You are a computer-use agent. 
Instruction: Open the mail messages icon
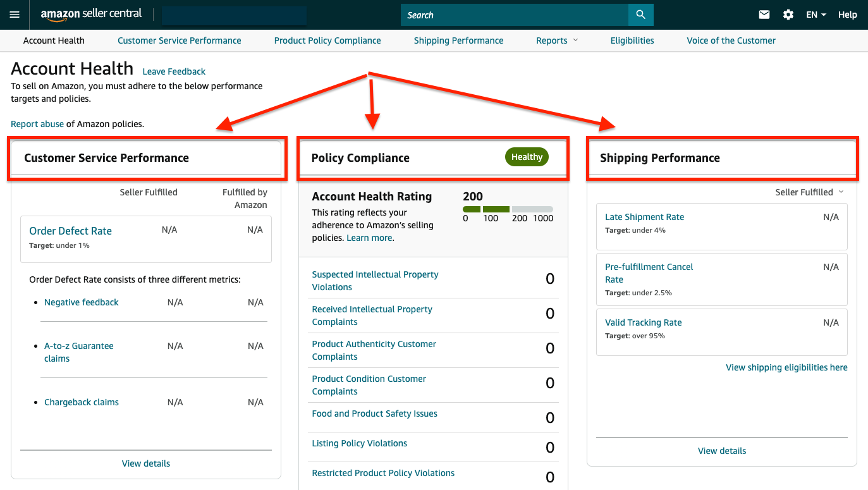[764, 15]
